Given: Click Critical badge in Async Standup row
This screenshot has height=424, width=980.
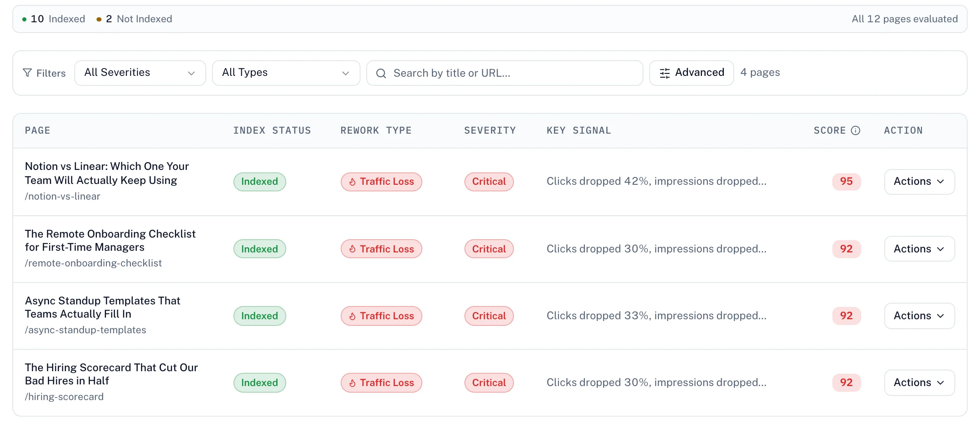Looking at the screenshot, I should click(x=489, y=316).
